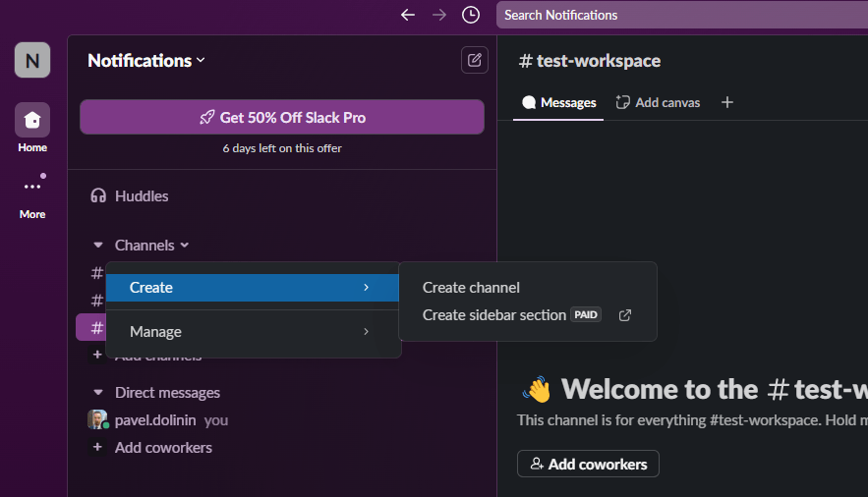Open the Home sidebar icon
This screenshot has height=497, width=868.
coord(32,120)
